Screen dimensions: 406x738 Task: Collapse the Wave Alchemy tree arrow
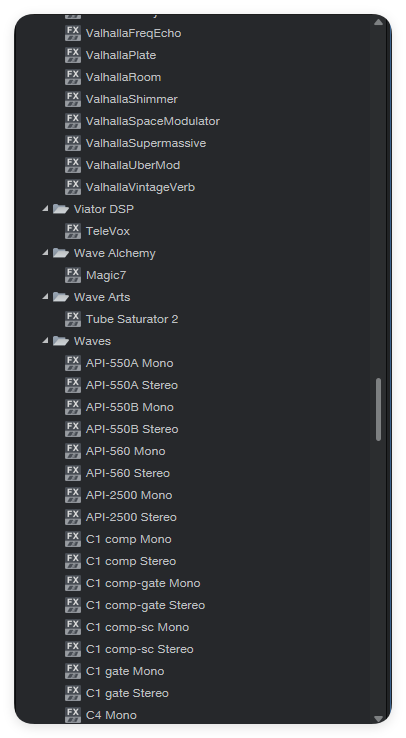pyautogui.click(x=45, y=253)
